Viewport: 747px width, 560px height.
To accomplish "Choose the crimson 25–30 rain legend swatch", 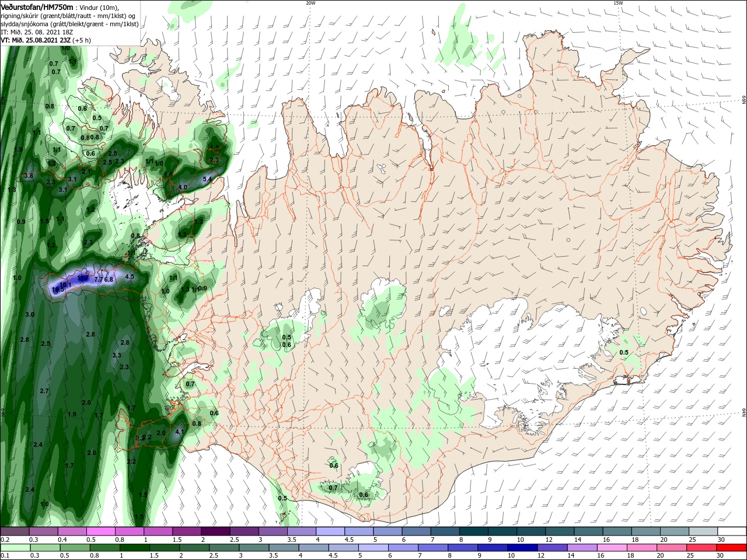I will point(701,548).
